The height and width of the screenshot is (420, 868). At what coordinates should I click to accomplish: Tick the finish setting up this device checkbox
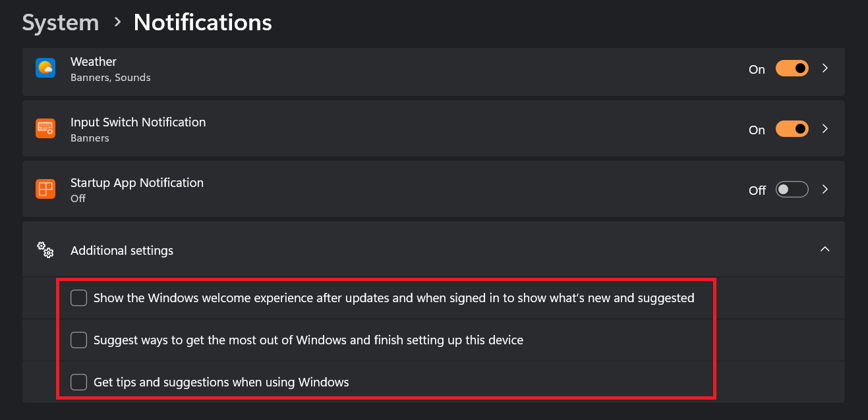point(79,340)
